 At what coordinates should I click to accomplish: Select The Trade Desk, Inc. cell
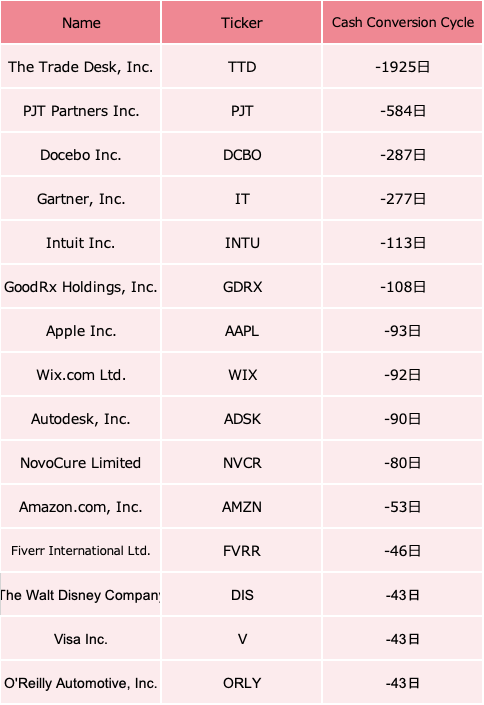(x=81, y=67)
